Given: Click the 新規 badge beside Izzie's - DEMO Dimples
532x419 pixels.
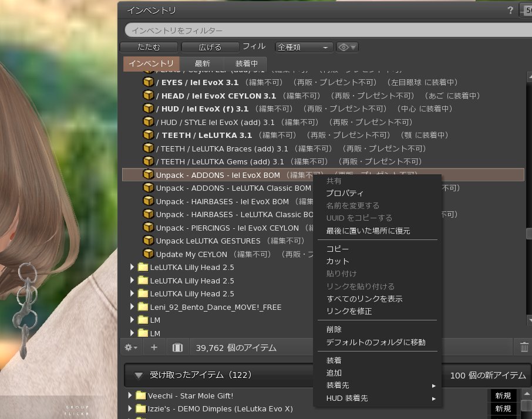Looking at the screenshot, I should coord(503,409).
